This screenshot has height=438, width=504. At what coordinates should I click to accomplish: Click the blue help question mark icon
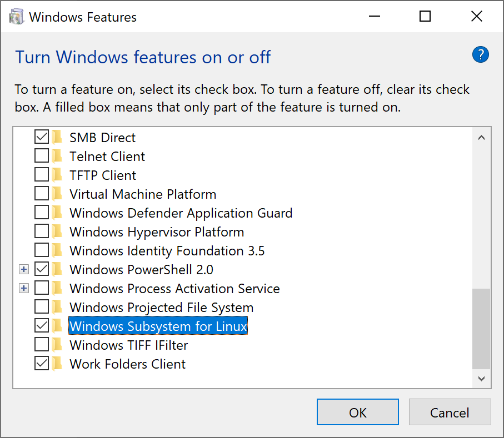[480, 54]
